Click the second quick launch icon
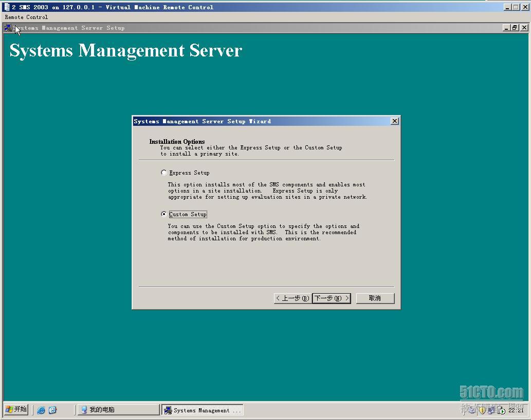 coord(53,410)
